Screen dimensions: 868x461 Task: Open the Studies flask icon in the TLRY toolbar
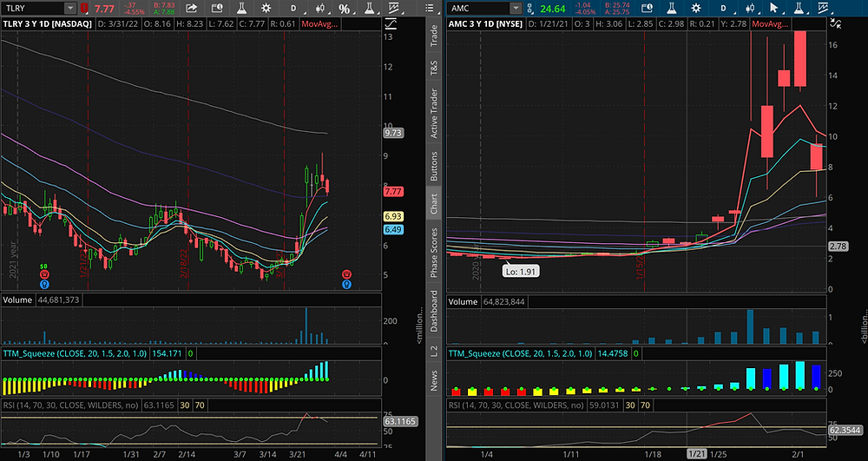point(241,9)
